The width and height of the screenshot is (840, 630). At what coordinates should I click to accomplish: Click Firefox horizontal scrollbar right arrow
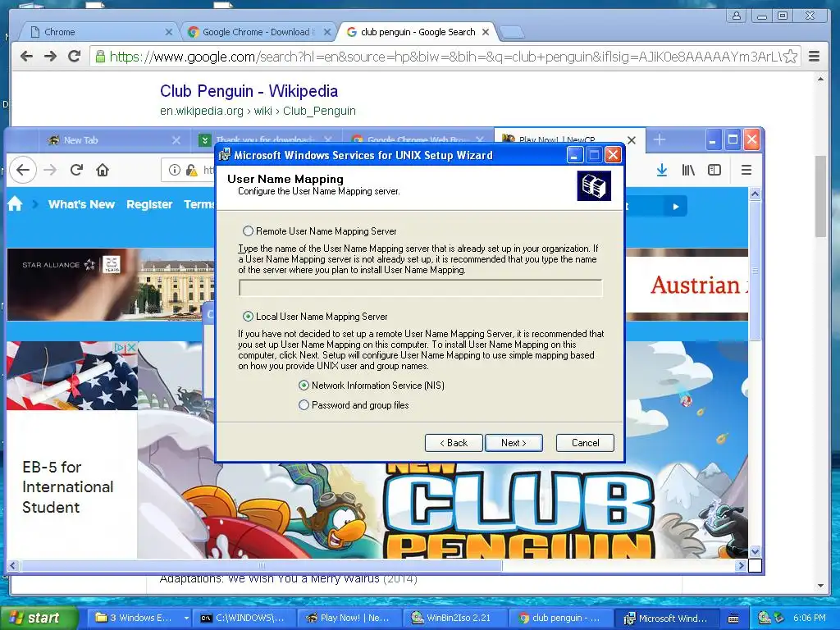(741, 565)
